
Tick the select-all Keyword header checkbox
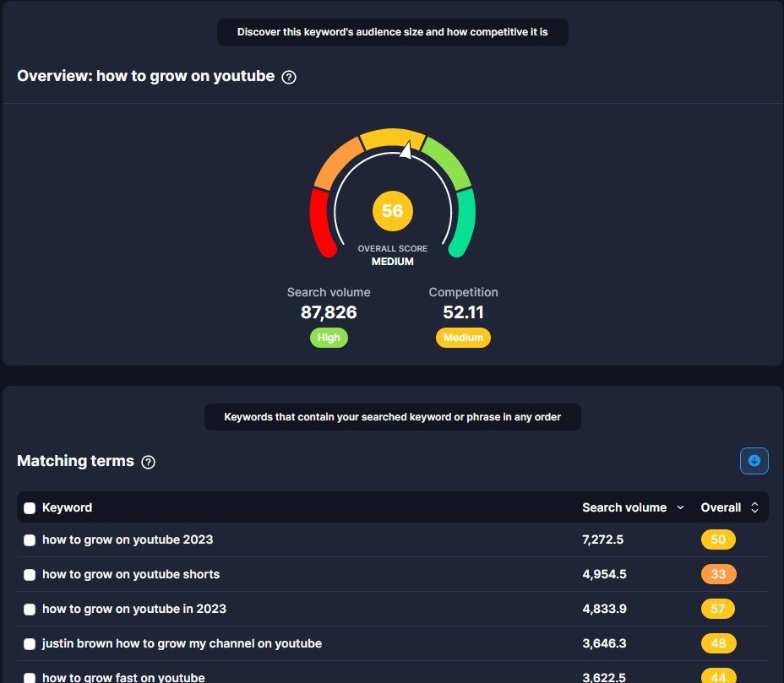30,508
